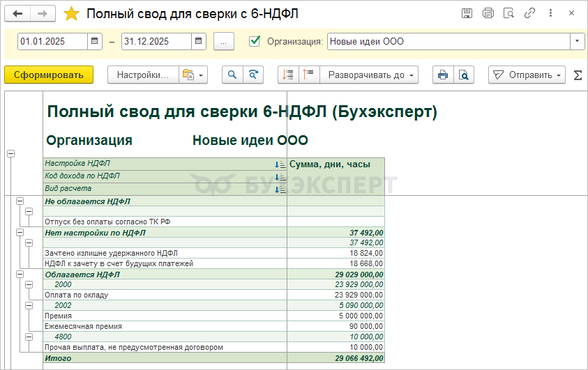Collapse the income code 2002 group
Screen dimensions: 588x370
click(29, 305)
